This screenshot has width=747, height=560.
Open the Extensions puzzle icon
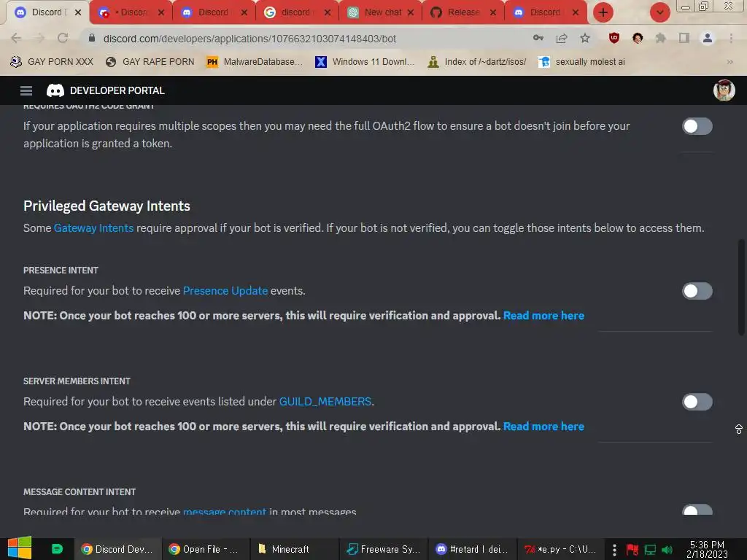coord(661,38)
